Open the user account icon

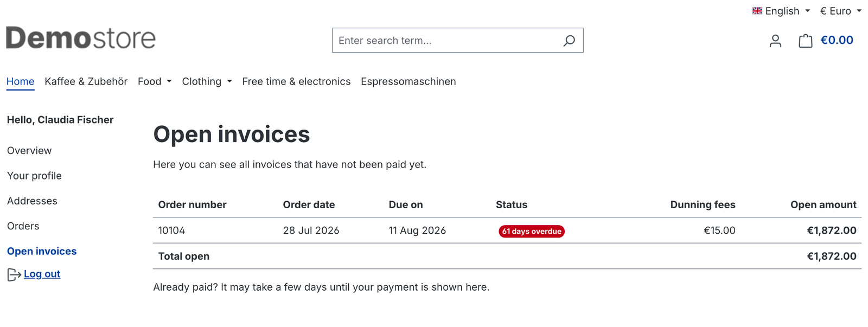[x=775, y=41]
